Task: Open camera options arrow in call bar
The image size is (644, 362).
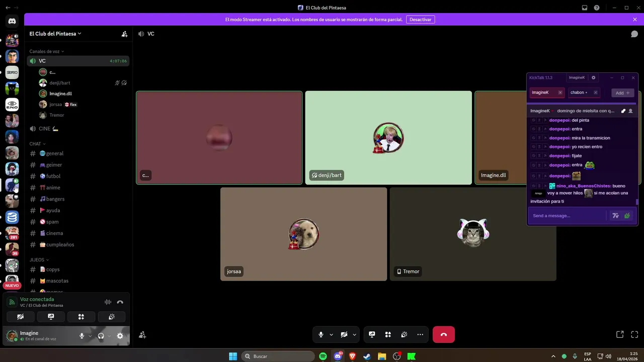Action: [354, 334]
